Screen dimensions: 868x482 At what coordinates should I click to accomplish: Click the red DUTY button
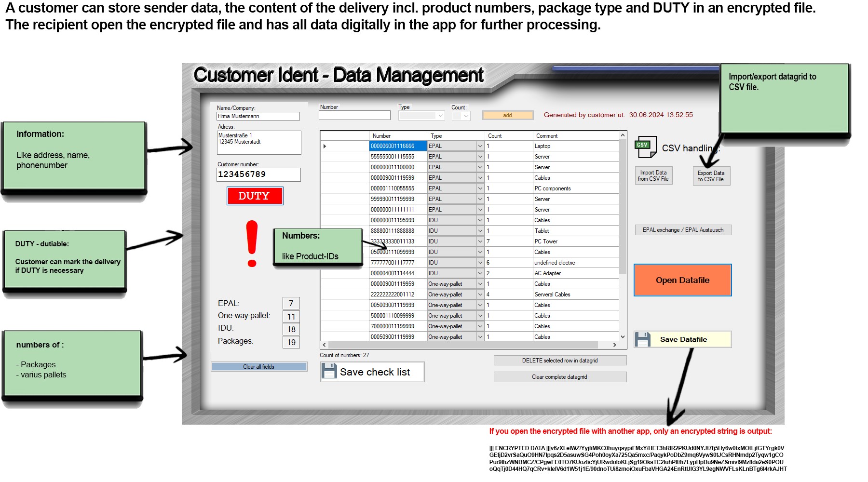tap(255, 196)
